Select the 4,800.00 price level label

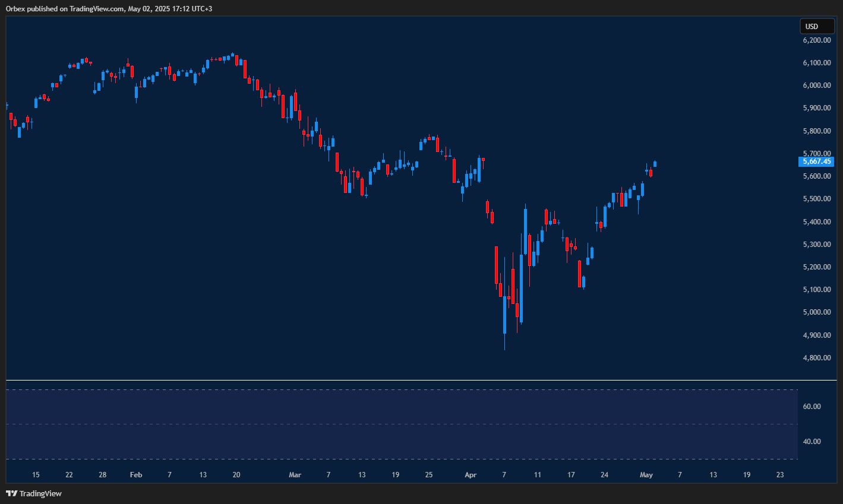pyautogui.click(x=816, y=358)
